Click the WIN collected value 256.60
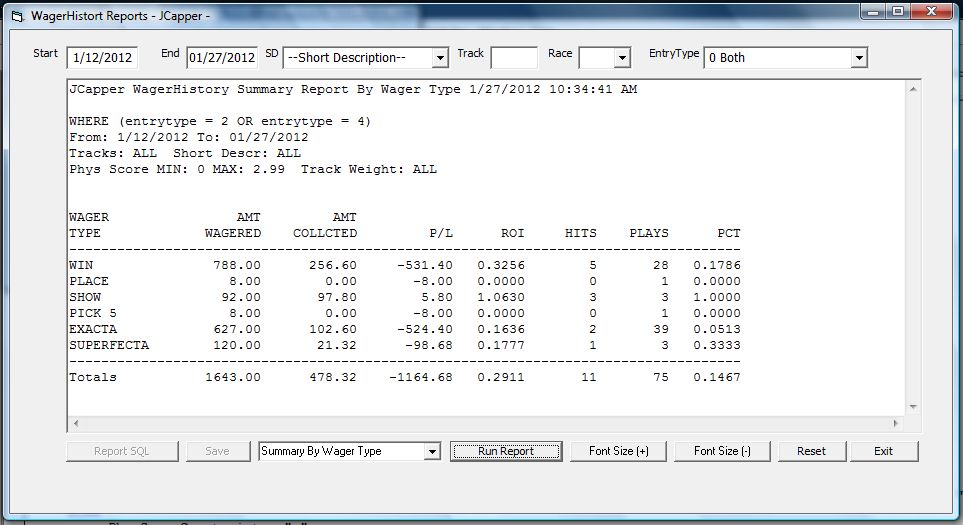The width and height of the screenshot is (963, 525). [x=333, y=265]
